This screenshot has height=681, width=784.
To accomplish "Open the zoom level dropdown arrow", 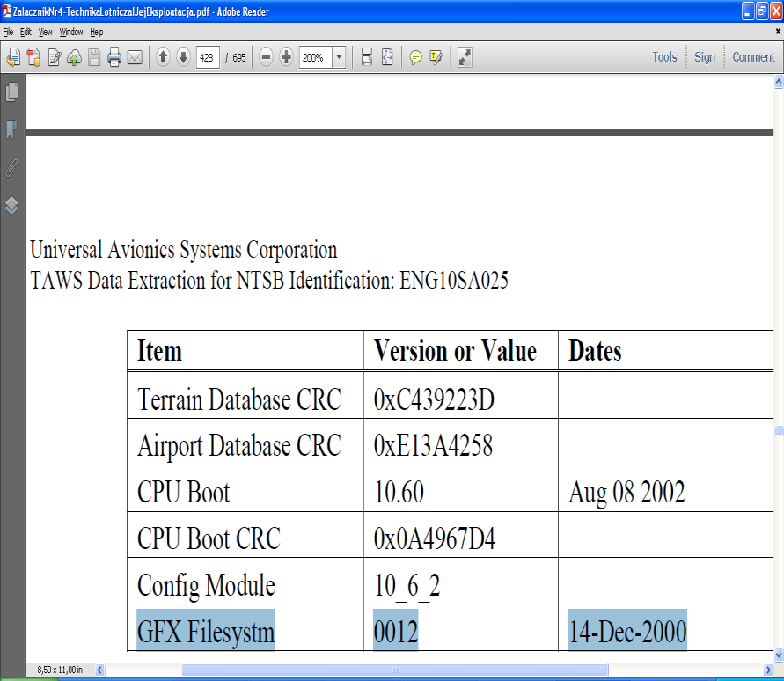I will [x=339, y=57].
